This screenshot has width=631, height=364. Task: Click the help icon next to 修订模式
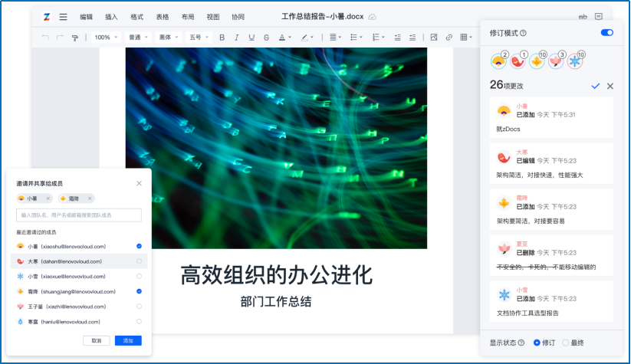click(523, 34)
